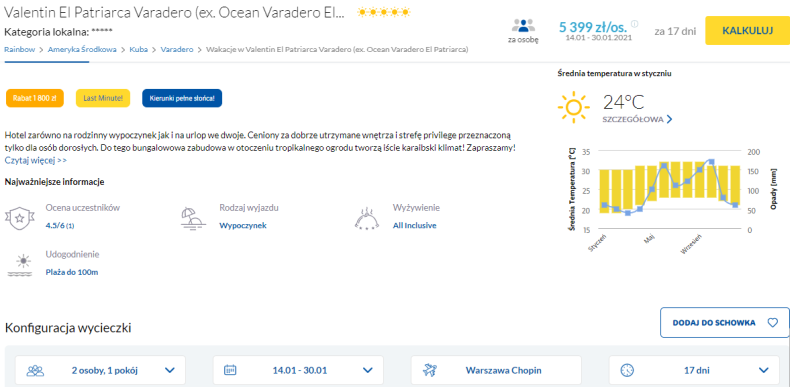Select the Warszawa Chopin departure field
The height and width of the screenshot is (387, 790).
(496, 370)
